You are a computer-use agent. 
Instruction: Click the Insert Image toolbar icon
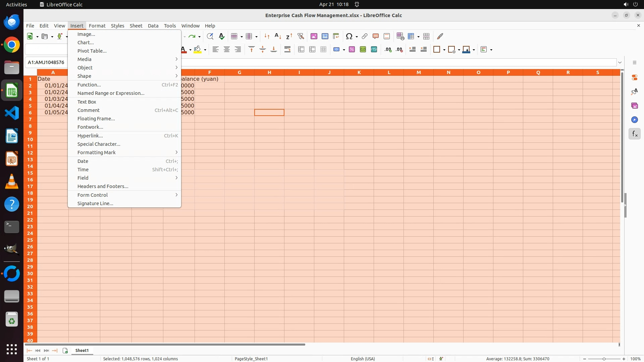314,36
